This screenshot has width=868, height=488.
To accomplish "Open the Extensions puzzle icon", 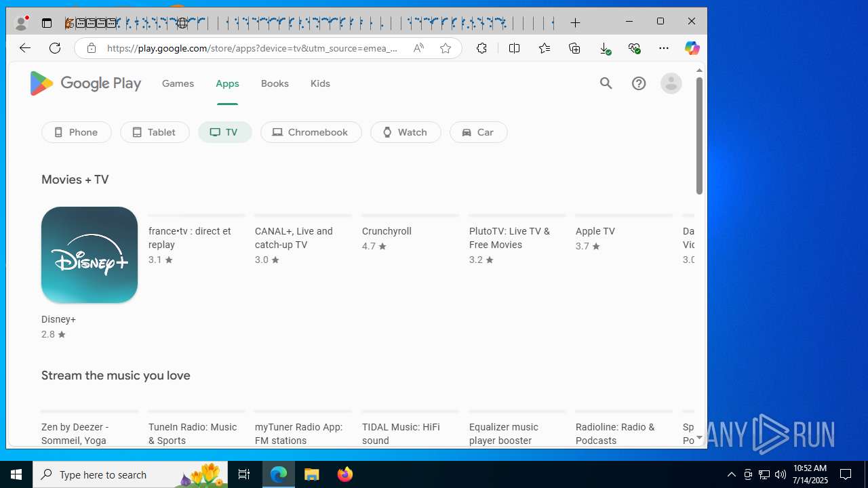I will (481, 48).
